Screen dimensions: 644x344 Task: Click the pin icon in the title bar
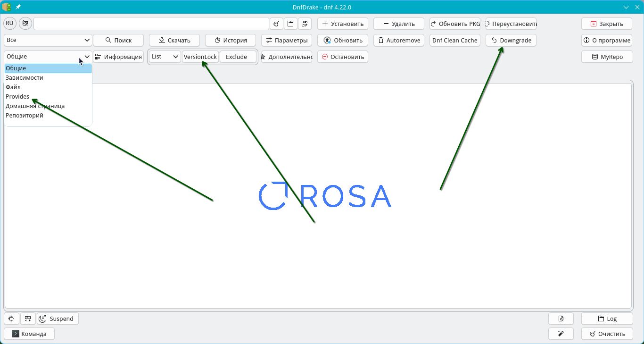pyautogui.click(x=18, y=7)
